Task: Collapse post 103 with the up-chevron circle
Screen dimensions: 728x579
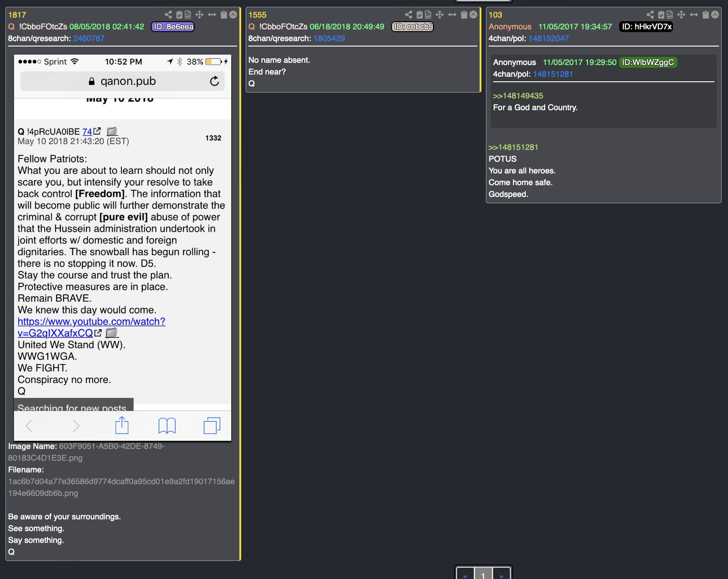Action: coord(715,14)
